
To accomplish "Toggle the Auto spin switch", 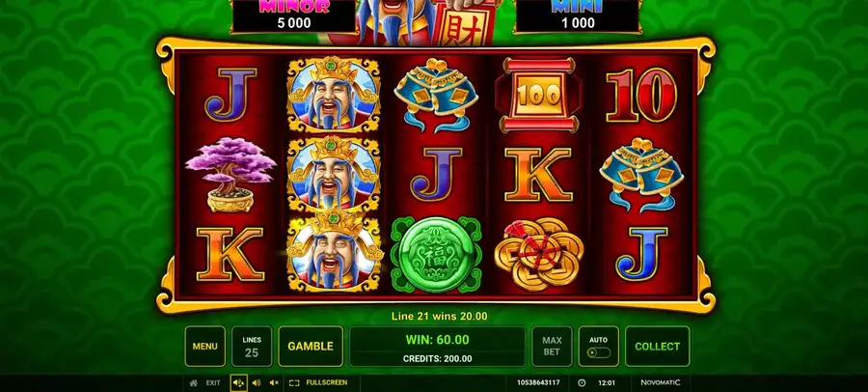I will 598,352.
